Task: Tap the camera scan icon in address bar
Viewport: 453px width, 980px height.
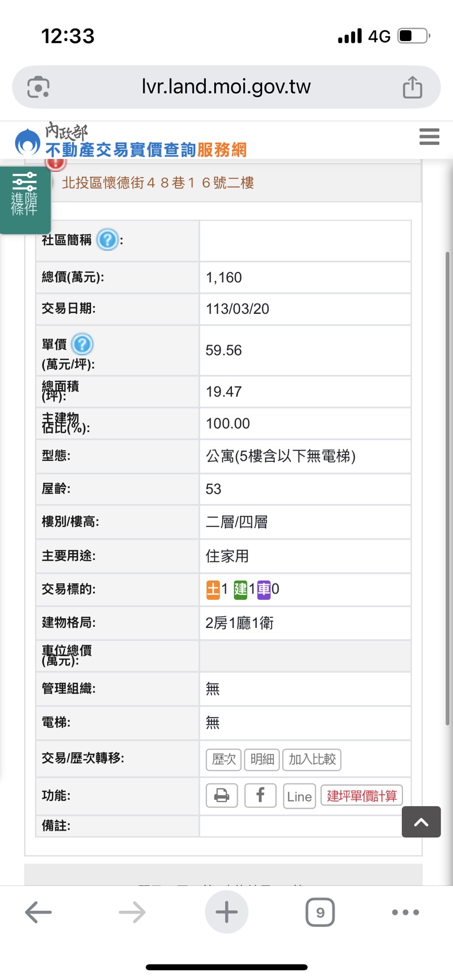Action: 39,87
